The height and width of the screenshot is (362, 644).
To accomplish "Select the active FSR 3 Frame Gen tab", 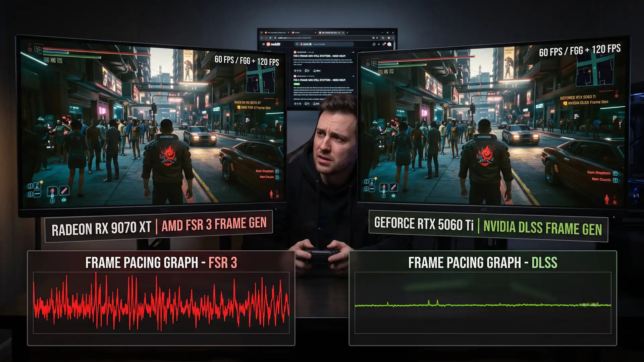I will coord(331,33).
